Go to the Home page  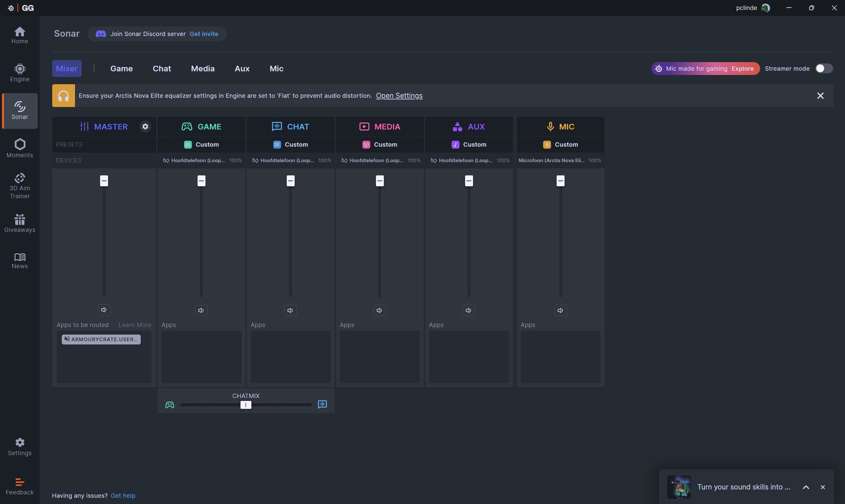[x=20, y=35]
